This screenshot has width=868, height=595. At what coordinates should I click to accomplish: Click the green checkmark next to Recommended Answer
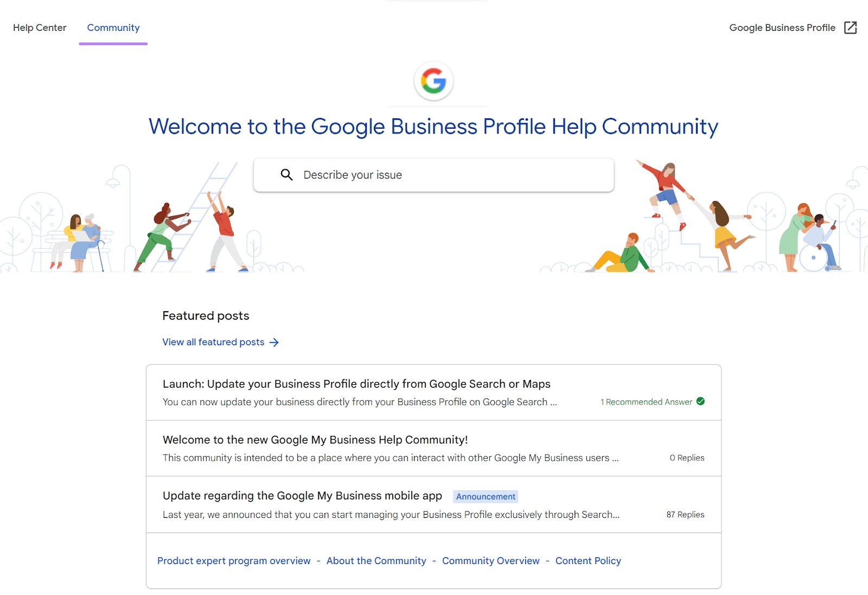pos(700,402)
